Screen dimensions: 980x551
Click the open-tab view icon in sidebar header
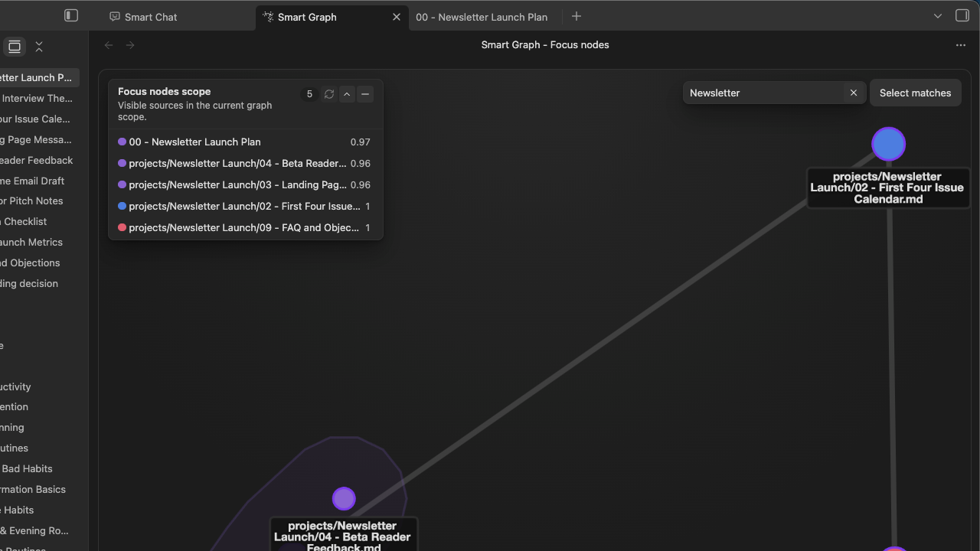pyautogui.click(x=15, y=47)
